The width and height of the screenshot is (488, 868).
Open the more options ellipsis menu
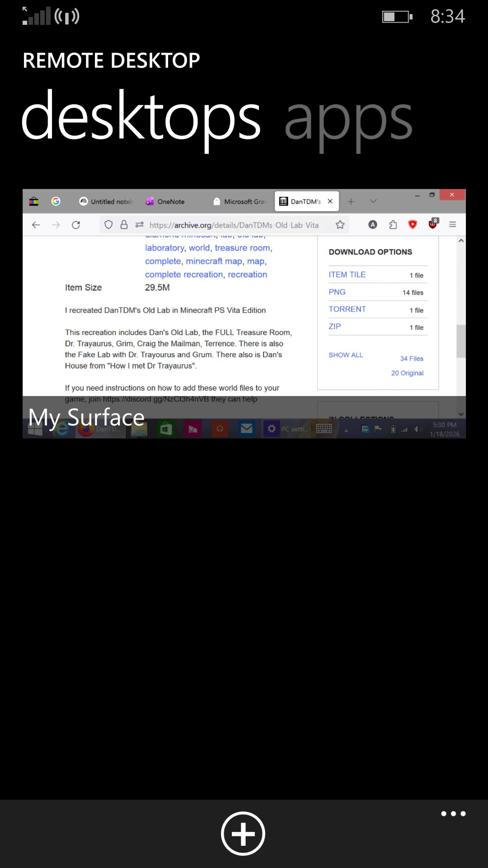tap(453, 814)
